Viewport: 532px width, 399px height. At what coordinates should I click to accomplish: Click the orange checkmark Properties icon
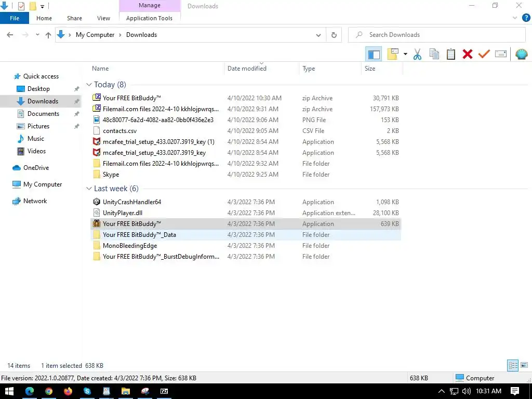point(484,54)
